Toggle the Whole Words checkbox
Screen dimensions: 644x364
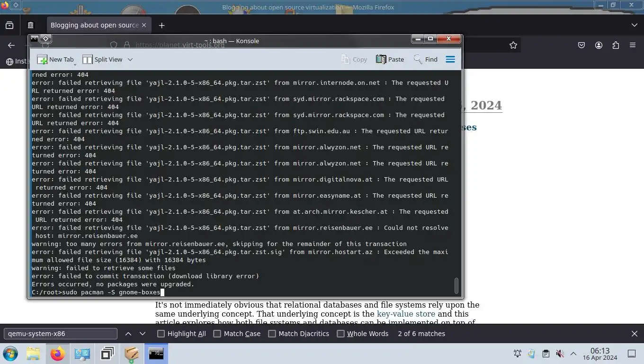(x=340, y=334)
